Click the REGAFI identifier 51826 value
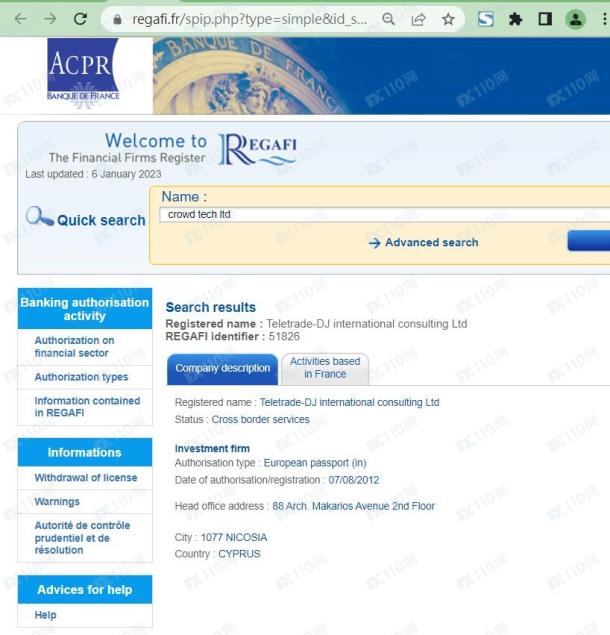Viewport: 610px width, 635px height. 284,337
